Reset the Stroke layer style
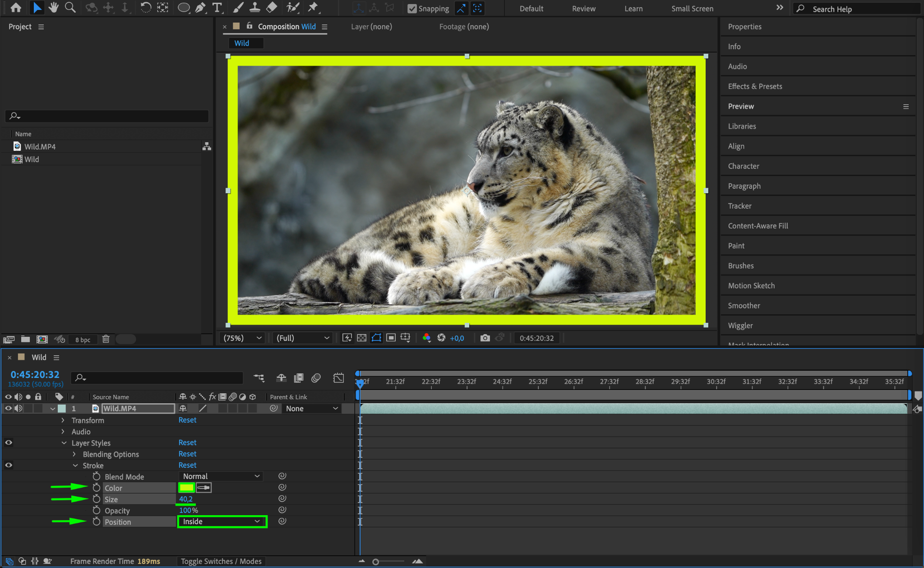 click(x=187, y=465)
